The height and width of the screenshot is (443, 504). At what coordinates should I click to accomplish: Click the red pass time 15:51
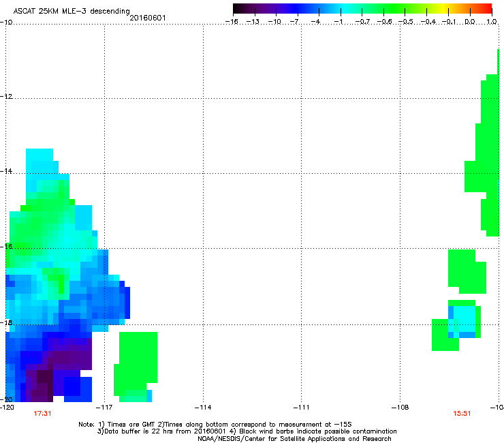click(x=462, y=414)
